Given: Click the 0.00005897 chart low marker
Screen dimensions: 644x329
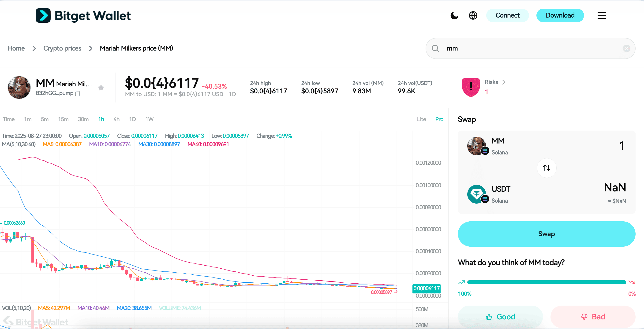Looking at the screenshot, I should 382,292.
